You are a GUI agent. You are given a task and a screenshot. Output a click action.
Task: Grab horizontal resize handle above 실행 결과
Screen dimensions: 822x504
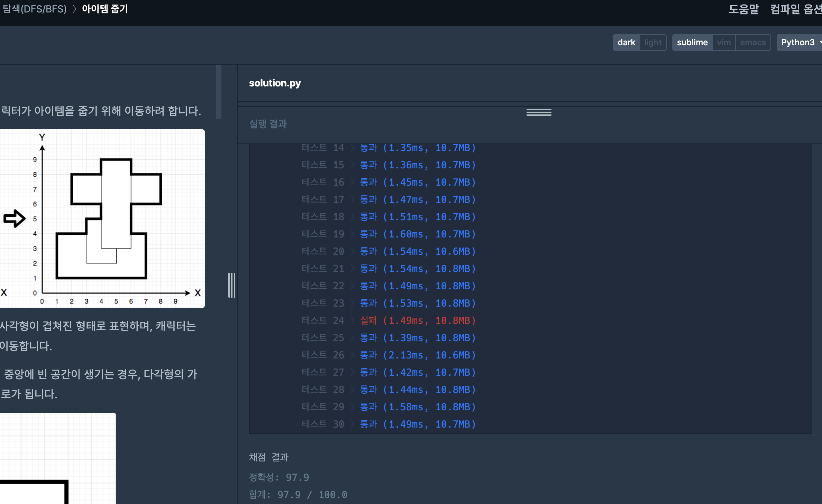point(539,112)
